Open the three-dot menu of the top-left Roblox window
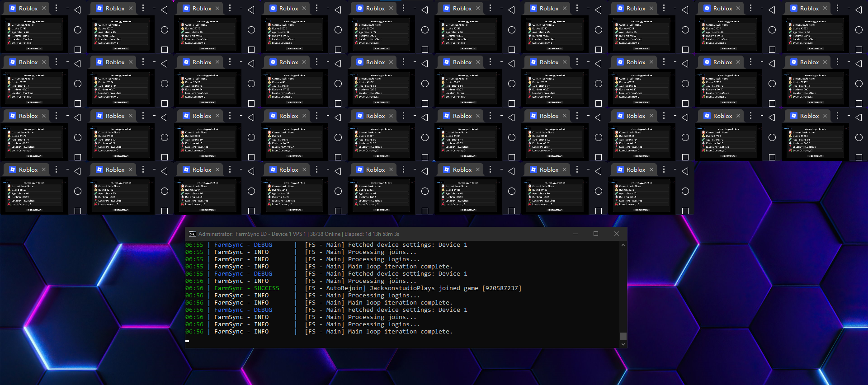 [56, 8]
